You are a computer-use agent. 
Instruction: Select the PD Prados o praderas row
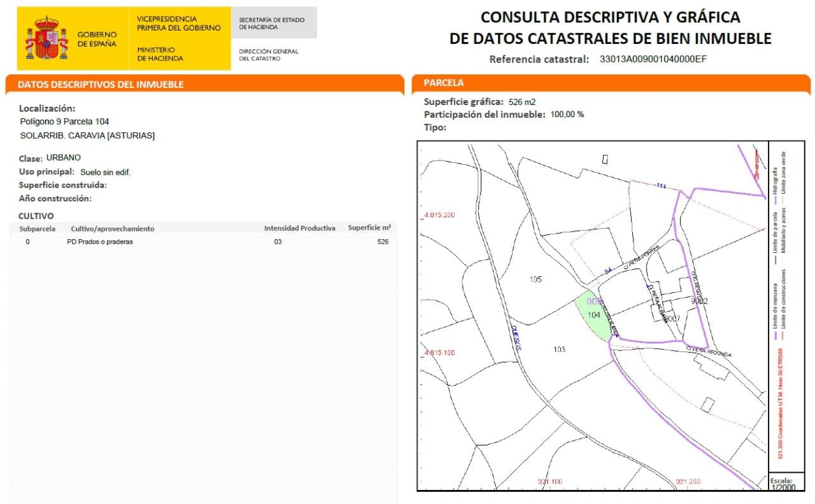[203, 242]
